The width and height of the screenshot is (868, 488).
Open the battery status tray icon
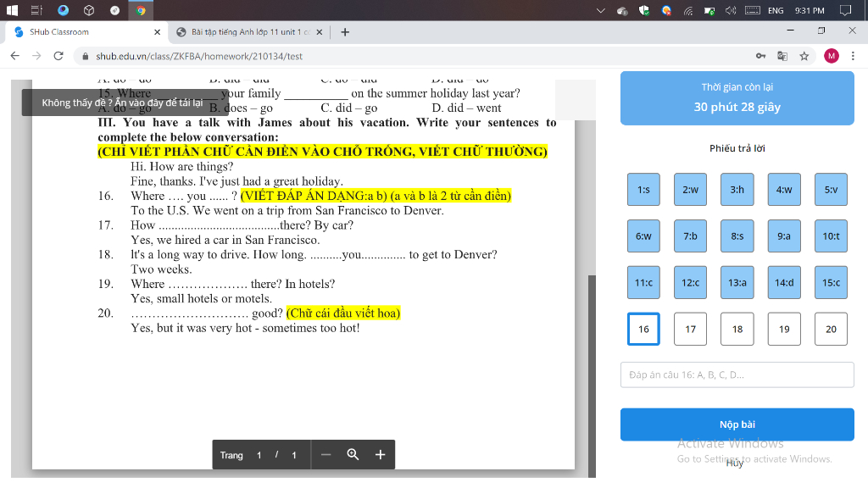pos(709,10)
